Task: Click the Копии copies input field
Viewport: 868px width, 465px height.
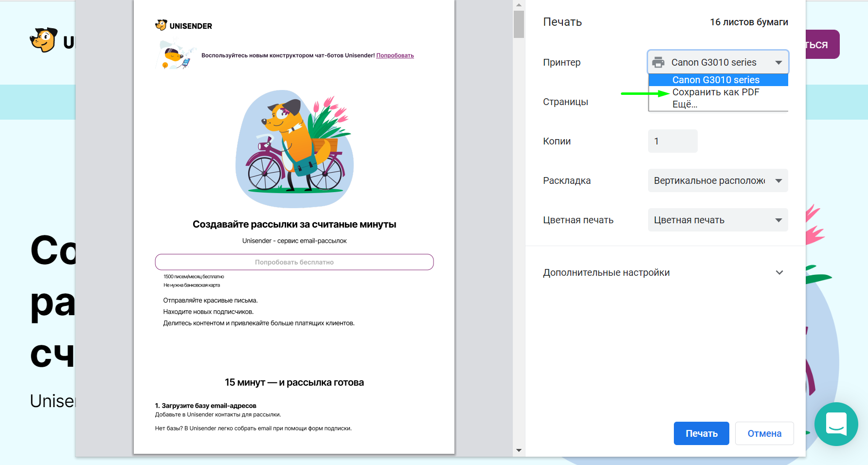Action: 673,141
